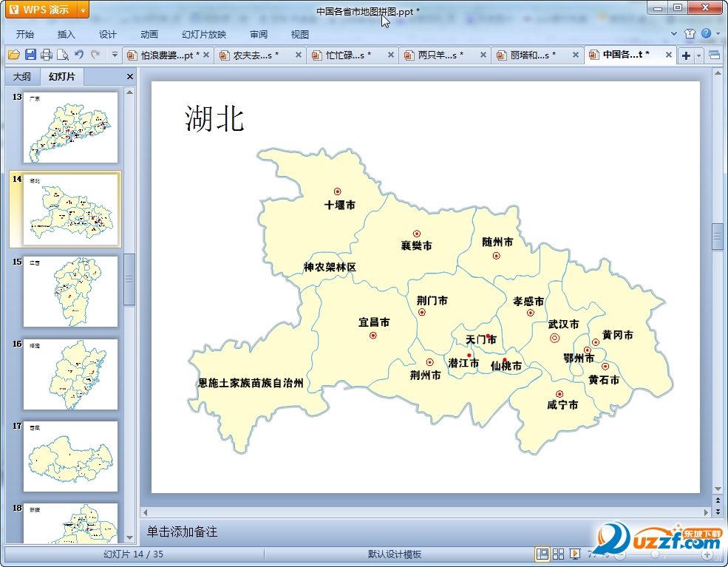Select slide 17 thumbnail
This screenshot has height=567, width=728.
coord(70,456)
